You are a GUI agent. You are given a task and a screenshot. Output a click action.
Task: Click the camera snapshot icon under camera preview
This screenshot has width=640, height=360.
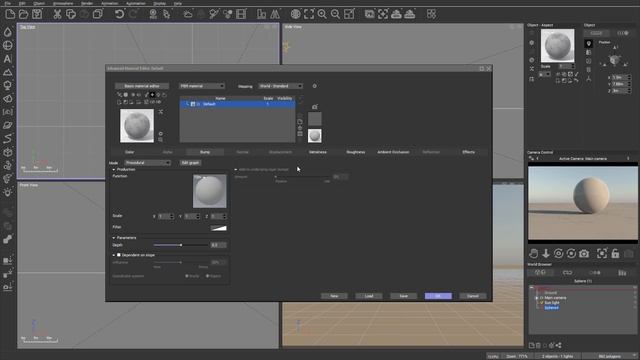click(x=584, y=253)
